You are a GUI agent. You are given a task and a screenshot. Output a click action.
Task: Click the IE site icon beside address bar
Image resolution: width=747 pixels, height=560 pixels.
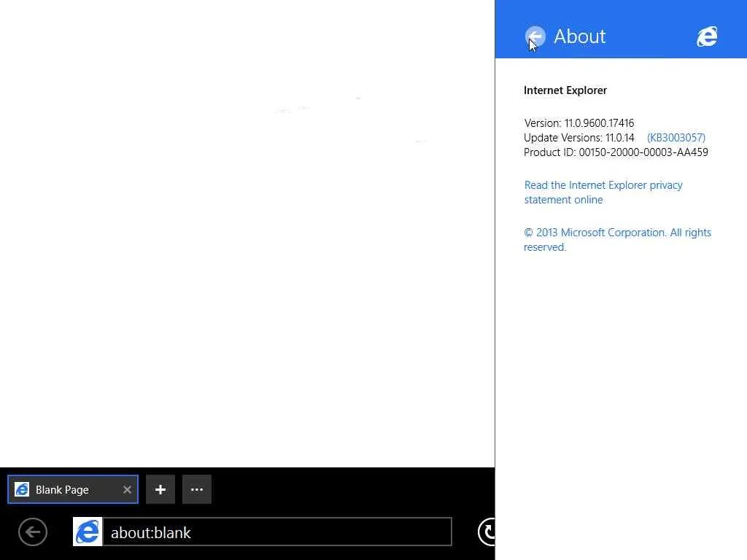(88, 532)
